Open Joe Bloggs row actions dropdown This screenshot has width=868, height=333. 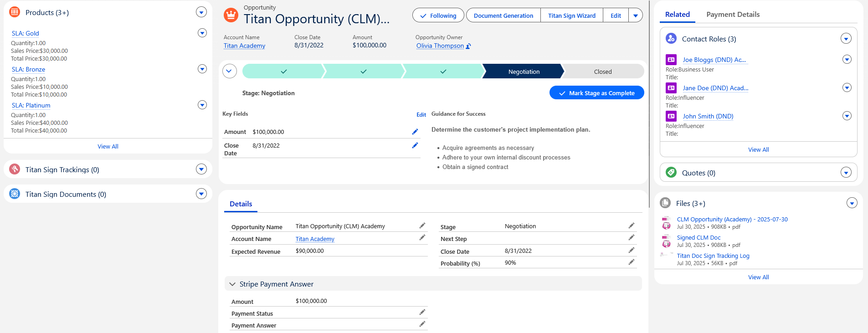pyautogui.click(x=847, y=59)
